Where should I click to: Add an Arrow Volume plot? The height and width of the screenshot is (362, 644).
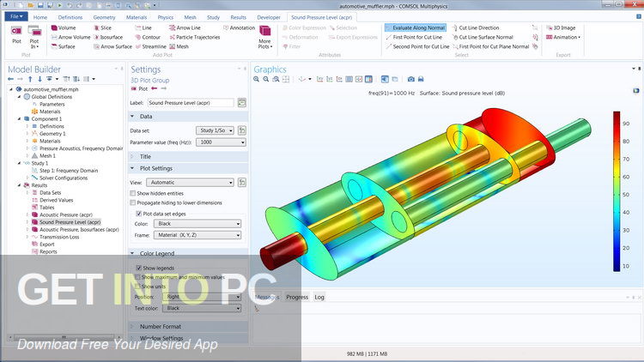70,38
